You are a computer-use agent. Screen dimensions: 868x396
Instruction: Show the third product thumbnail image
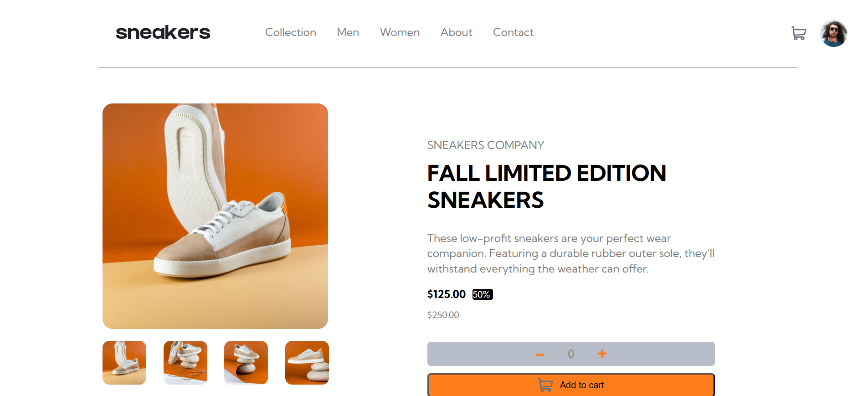click(x=246, y=363)
